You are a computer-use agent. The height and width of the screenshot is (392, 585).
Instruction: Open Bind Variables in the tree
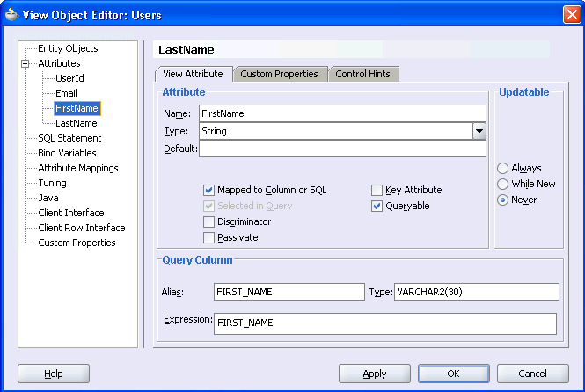tap(67, 153)
